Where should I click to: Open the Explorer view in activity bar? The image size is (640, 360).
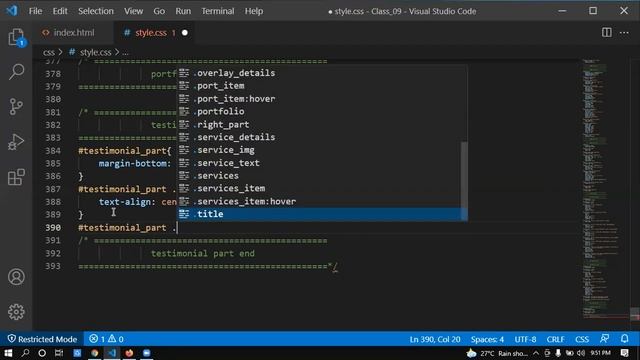coord(16,37)
